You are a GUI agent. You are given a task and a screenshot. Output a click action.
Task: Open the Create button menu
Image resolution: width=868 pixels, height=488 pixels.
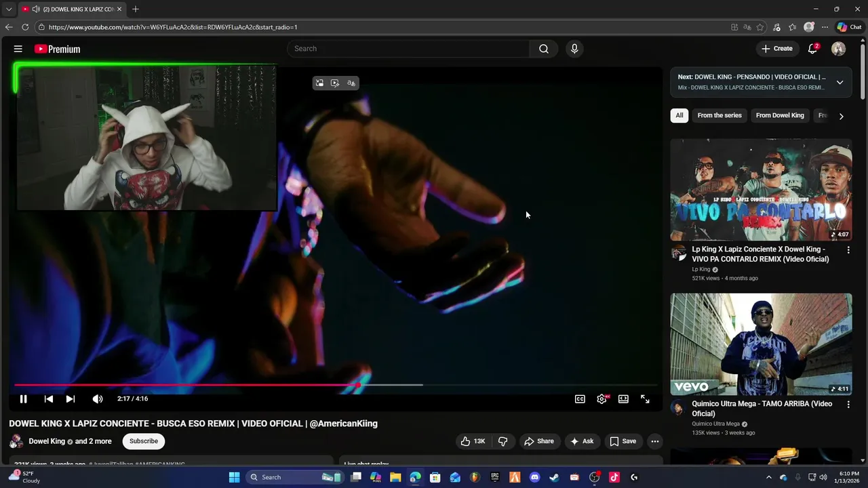point(776,49)
